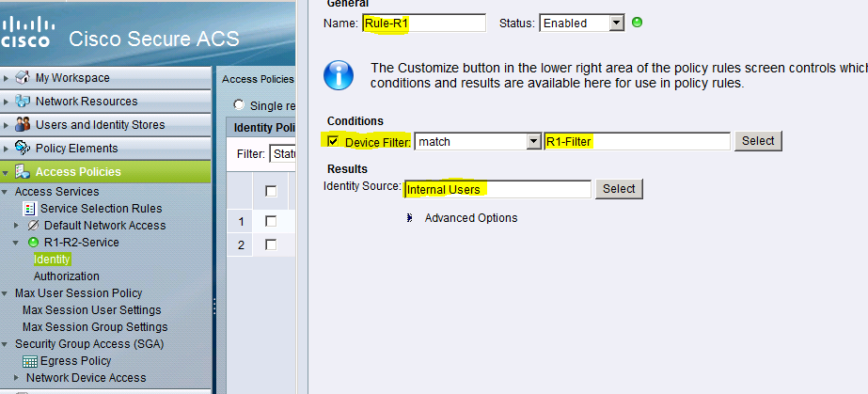The height and width of the screenshot is (394, 868).
Task: Expand Advanced Options section
Action: click(410, 218)
